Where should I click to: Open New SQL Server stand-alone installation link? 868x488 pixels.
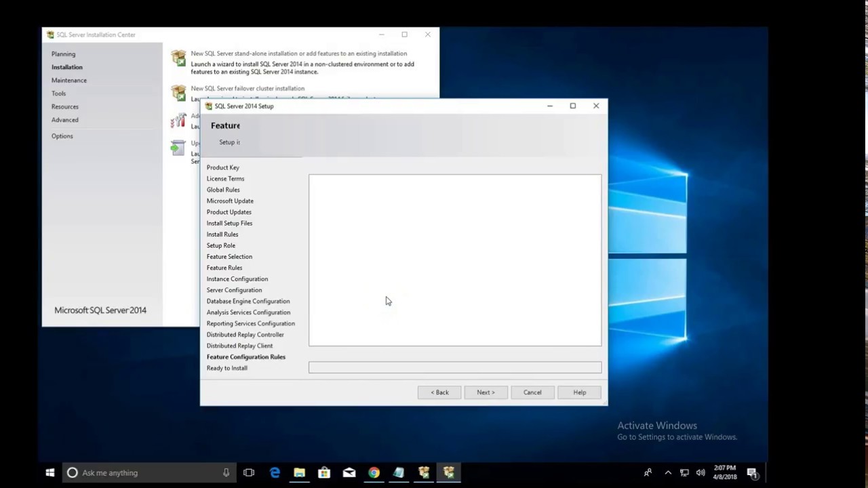click(299, 54)
